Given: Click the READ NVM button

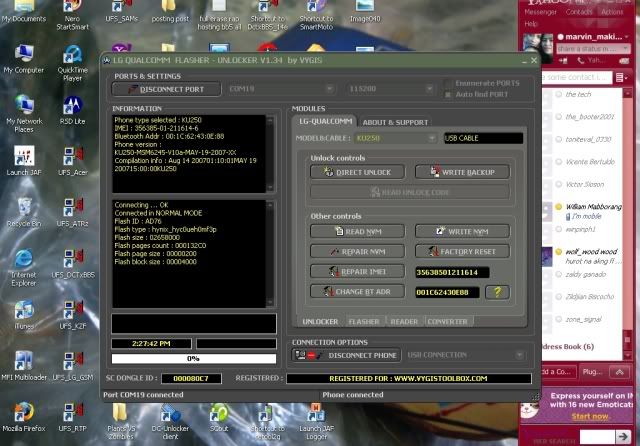Looking at the screenshot, I should click(x=358, y=231).
